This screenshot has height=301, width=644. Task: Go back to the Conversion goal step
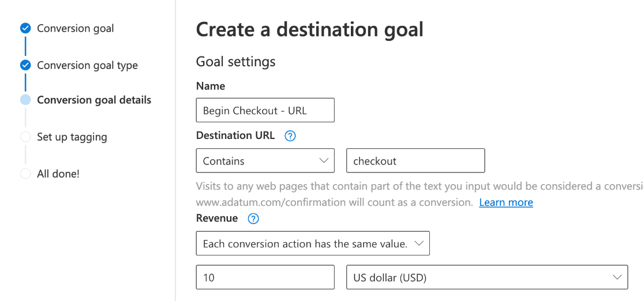click(75, 28)
